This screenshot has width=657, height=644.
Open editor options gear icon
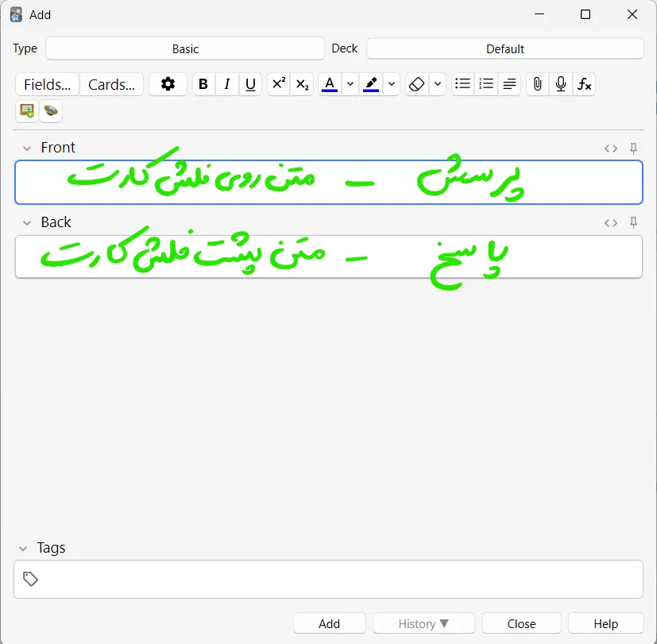(168, 84)
